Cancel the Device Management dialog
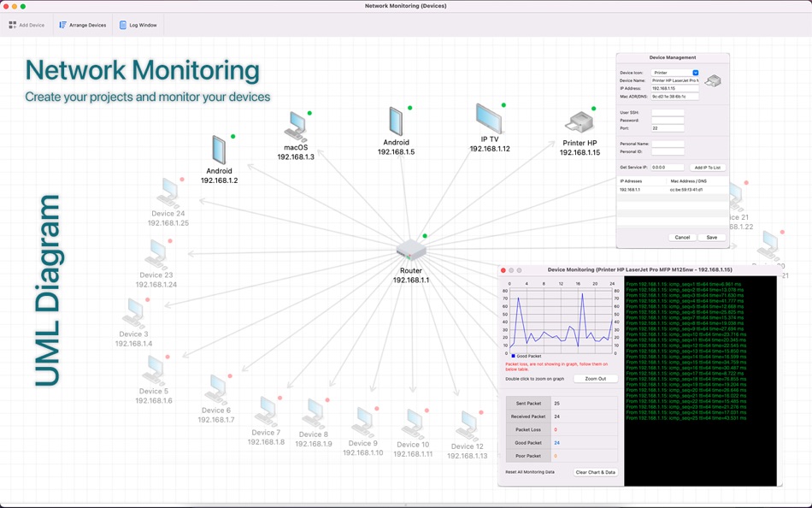 681,237
